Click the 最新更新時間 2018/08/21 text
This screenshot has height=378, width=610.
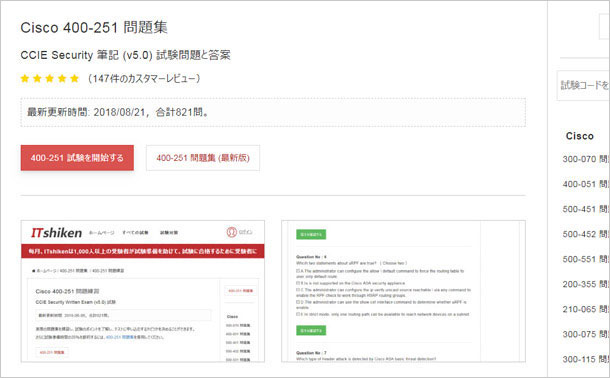118,112
